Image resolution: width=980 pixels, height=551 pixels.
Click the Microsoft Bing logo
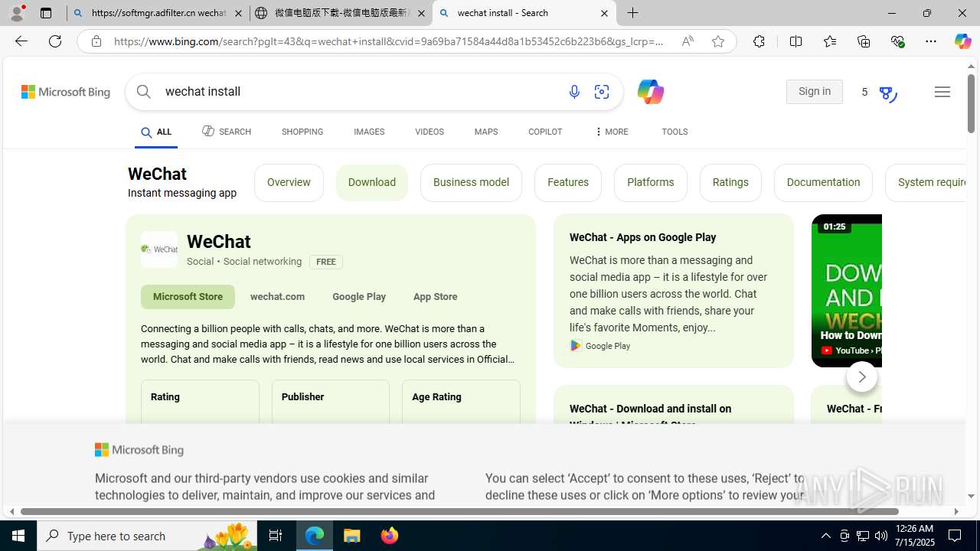66,92
